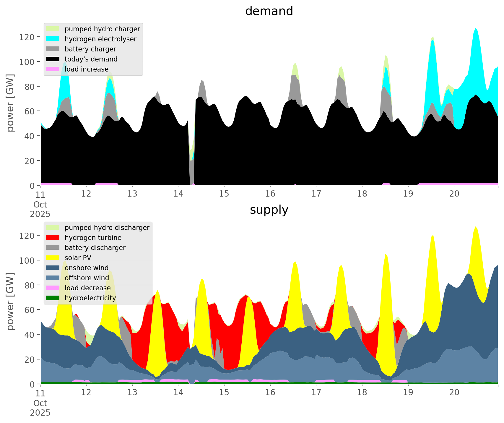Select the gray battery charger legend swatch
The image size is (504, 423).
(x=53, y=49)
